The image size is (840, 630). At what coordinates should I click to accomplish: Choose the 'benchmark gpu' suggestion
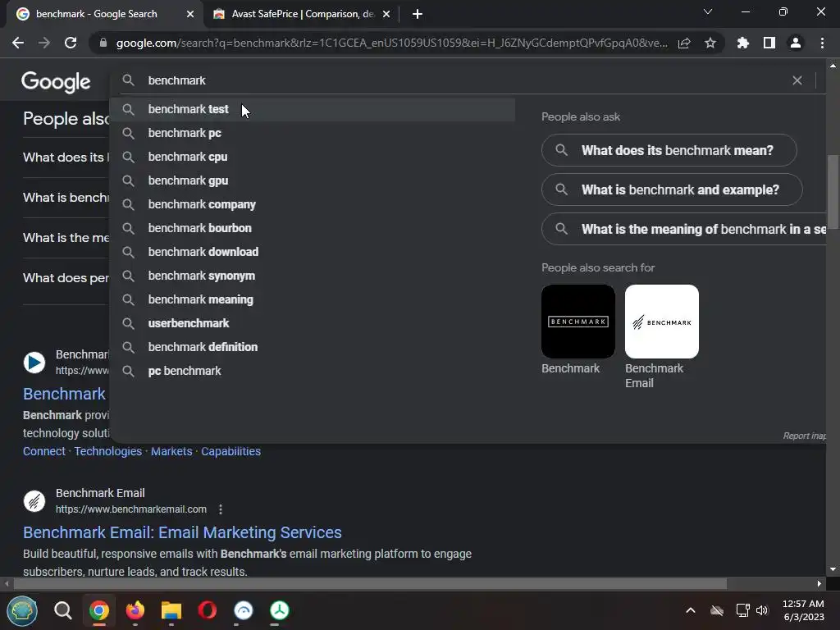(313, 180)
